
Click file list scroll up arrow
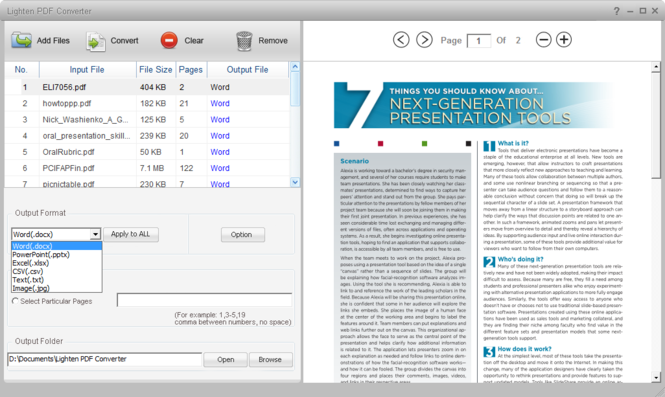pos(295,67)
